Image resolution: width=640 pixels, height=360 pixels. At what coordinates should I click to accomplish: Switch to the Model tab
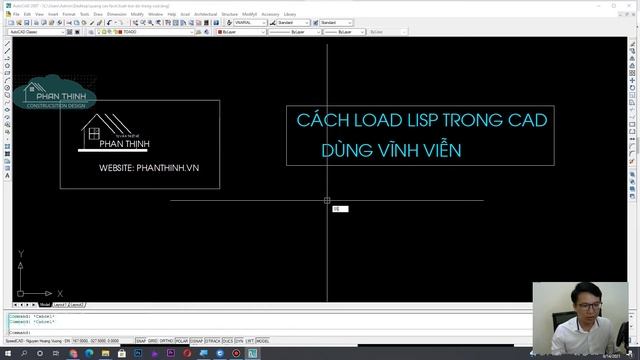45,305
